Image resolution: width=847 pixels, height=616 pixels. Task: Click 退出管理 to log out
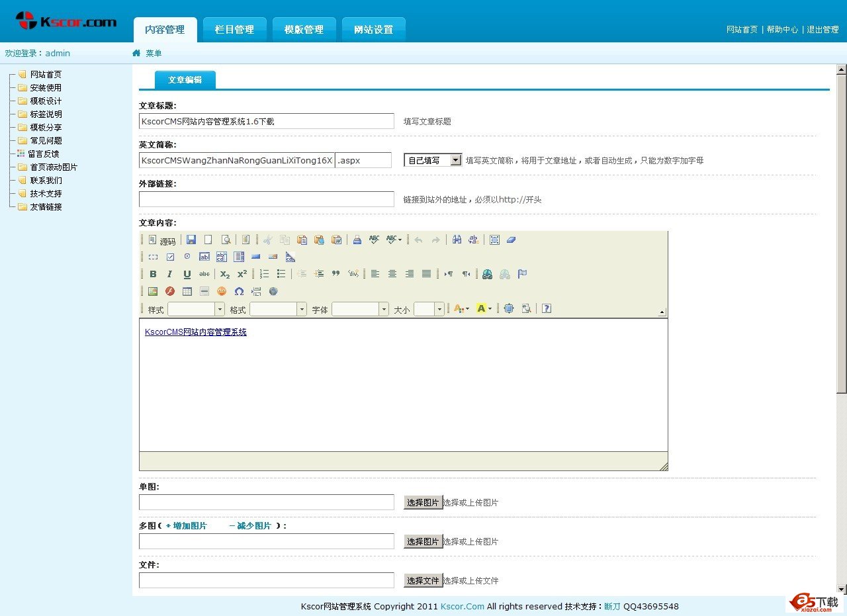pyautogui.click(x=823, y=30)
